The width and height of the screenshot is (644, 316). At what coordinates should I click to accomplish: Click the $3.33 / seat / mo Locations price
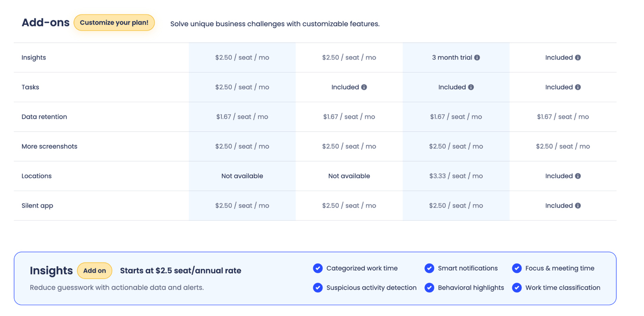[x=456, y=176]
